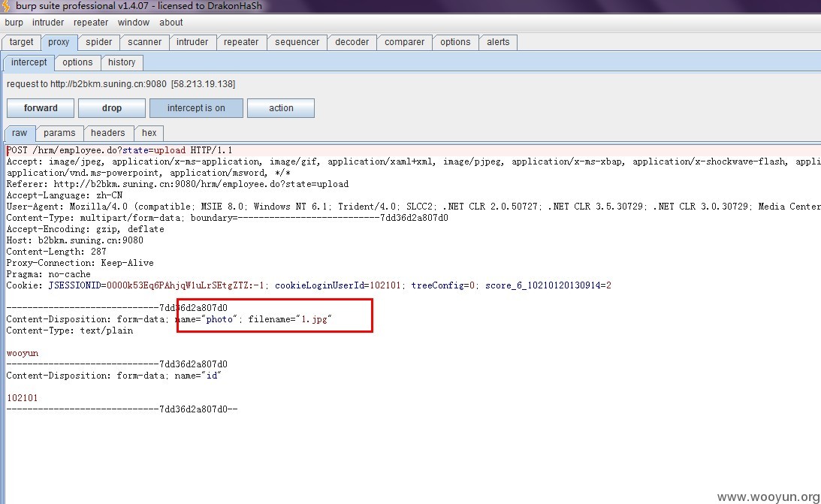The image size is (821, 504).
Task: Click the filename="1.jpg" text
Action: pos(290,319)
